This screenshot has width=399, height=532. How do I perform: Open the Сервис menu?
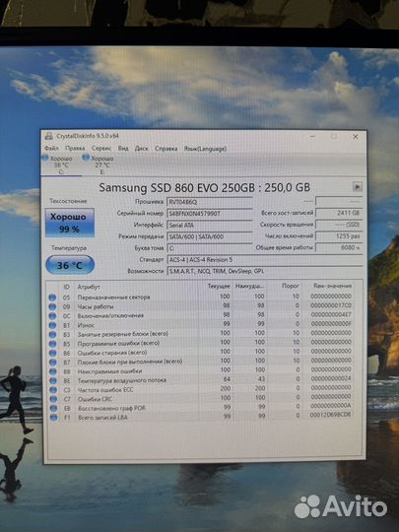[x=101, y=148]
